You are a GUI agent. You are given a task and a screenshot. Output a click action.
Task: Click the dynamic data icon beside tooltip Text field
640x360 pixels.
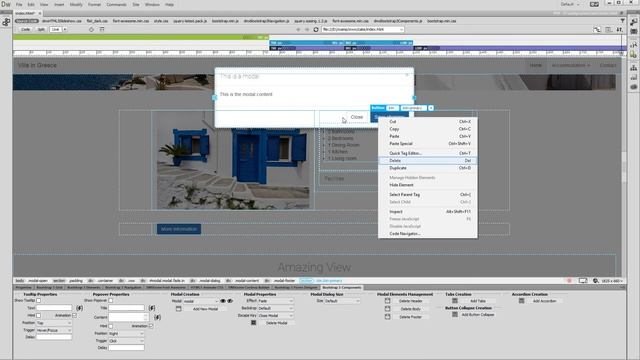click(80, 308)
